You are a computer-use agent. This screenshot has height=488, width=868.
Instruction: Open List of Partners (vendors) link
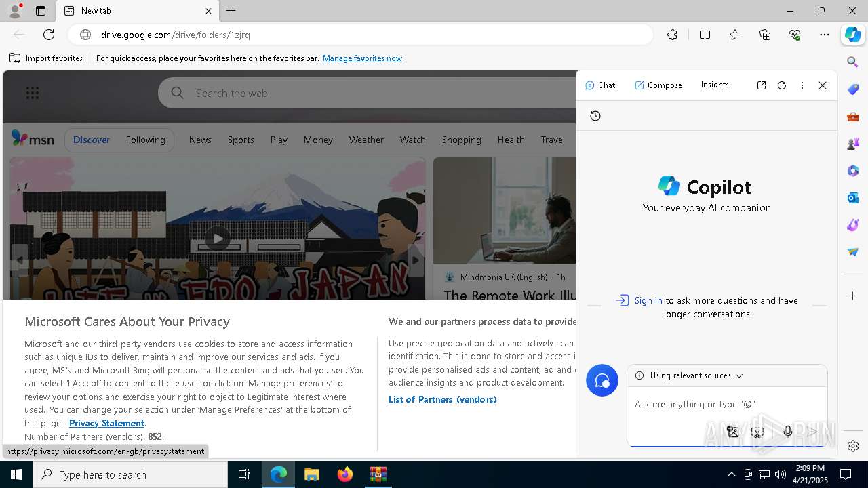pos(442,399)
